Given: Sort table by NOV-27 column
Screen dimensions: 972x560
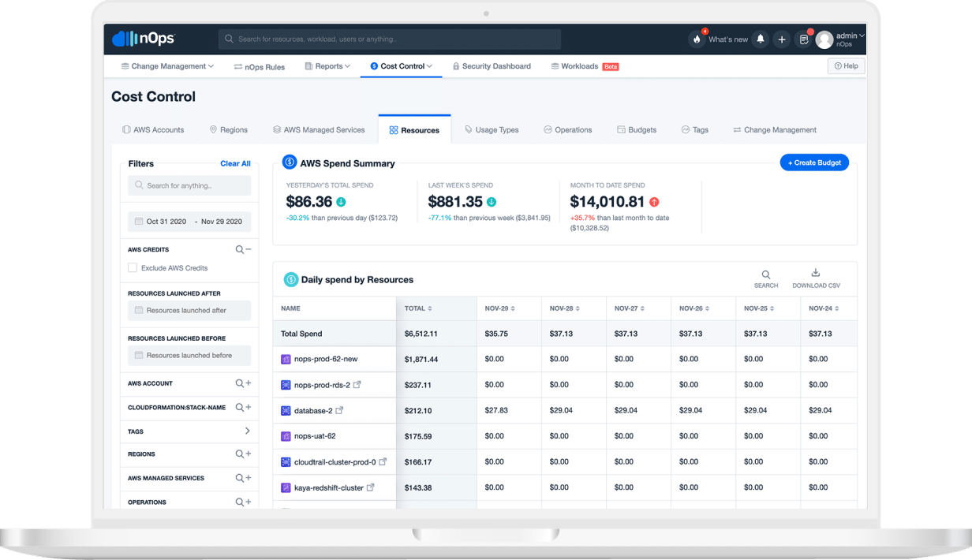Looking at the screenshot, I should [630, 308].
